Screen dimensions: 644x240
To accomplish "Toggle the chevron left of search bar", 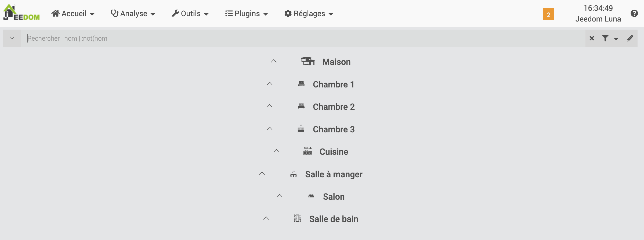I will 12,38.
